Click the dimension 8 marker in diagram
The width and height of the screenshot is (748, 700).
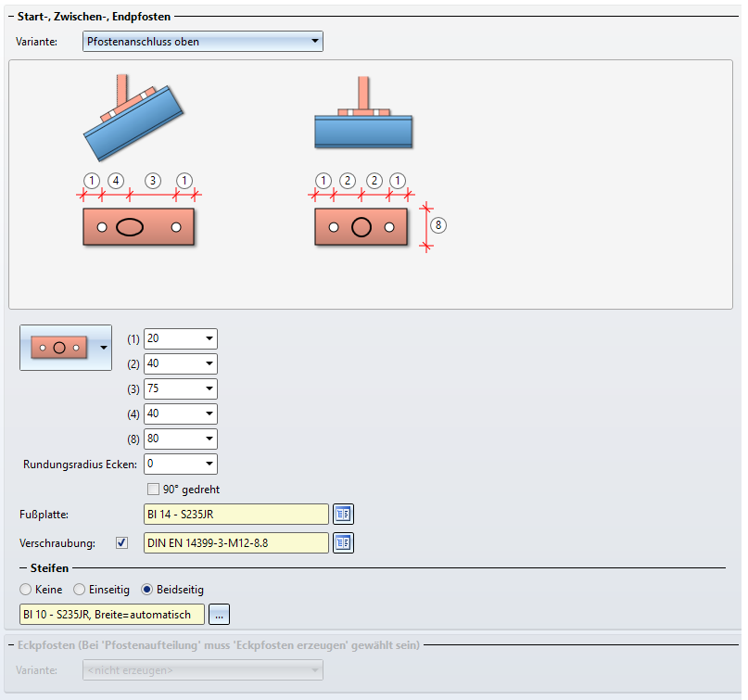tap(438, 224)
